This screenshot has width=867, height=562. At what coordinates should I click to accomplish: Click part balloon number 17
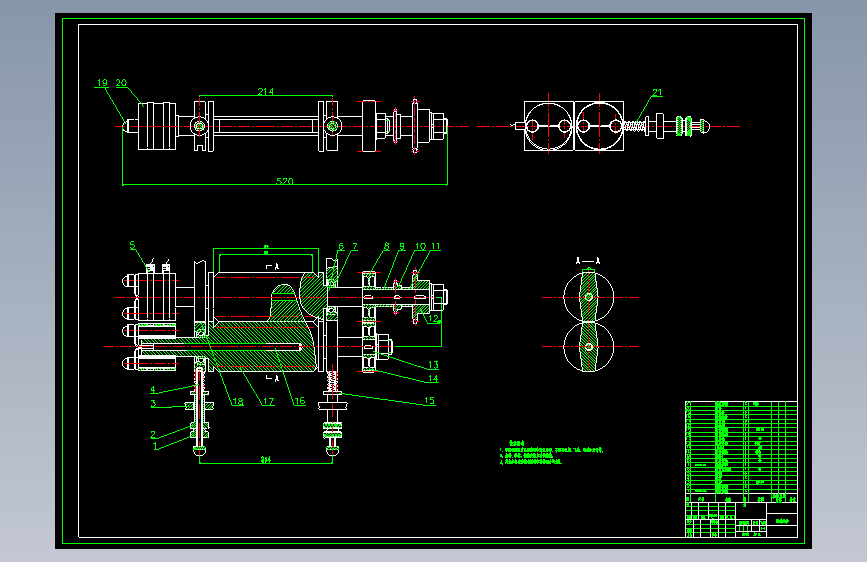269,402
